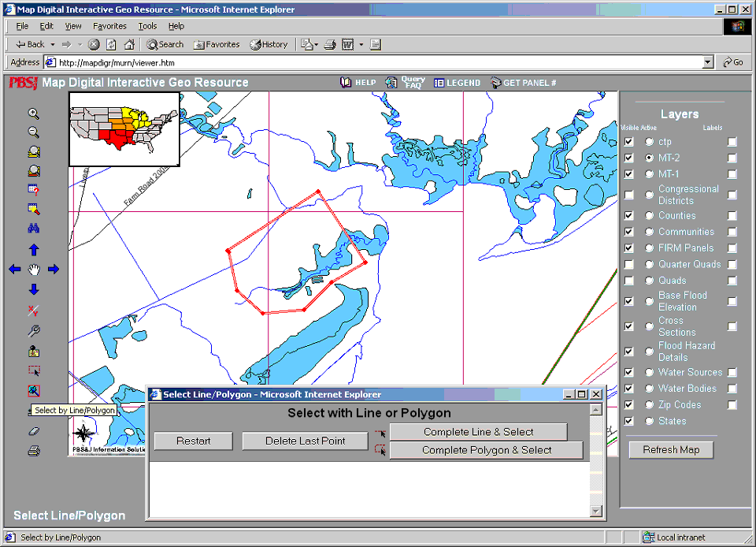The width and height of the screenshot is (756, 547).
Task: Select the Zoom In tool
Action: (33, 113)
